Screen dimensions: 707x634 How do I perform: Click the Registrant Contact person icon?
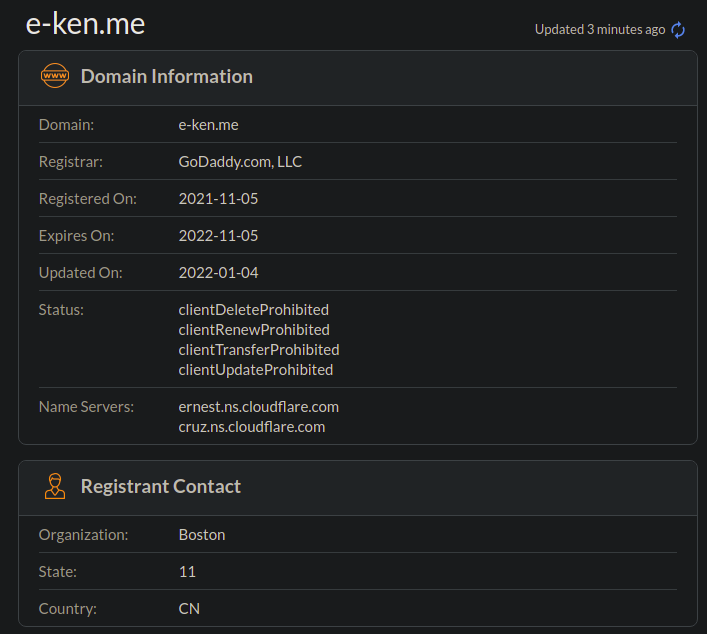pyautogui.click(x=54, y=487)
